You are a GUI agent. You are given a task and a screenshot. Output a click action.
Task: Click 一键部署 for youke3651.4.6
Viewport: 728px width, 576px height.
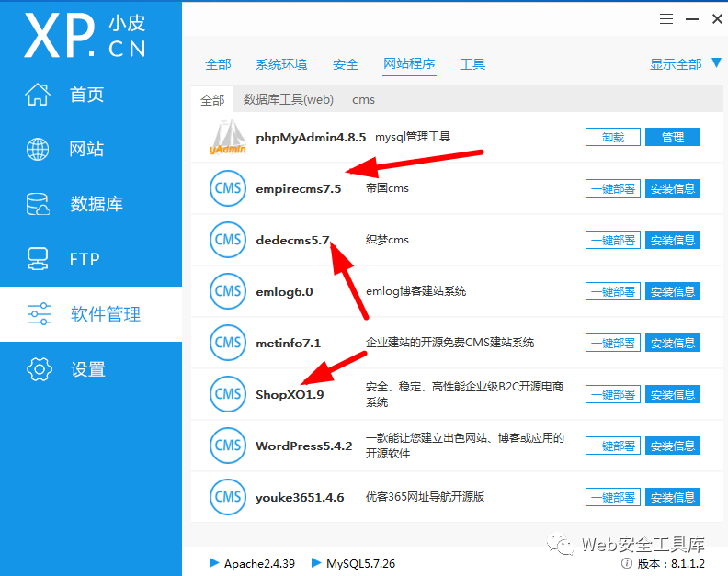tap(613, 498)
